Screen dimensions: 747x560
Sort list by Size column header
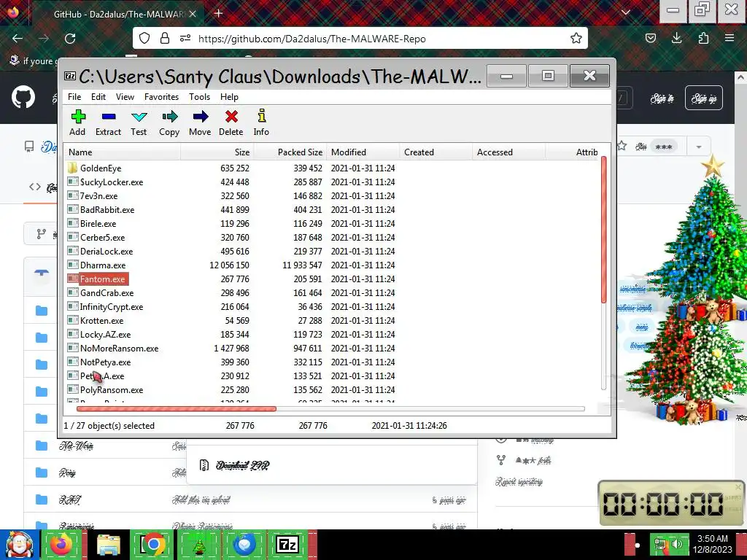217,152
